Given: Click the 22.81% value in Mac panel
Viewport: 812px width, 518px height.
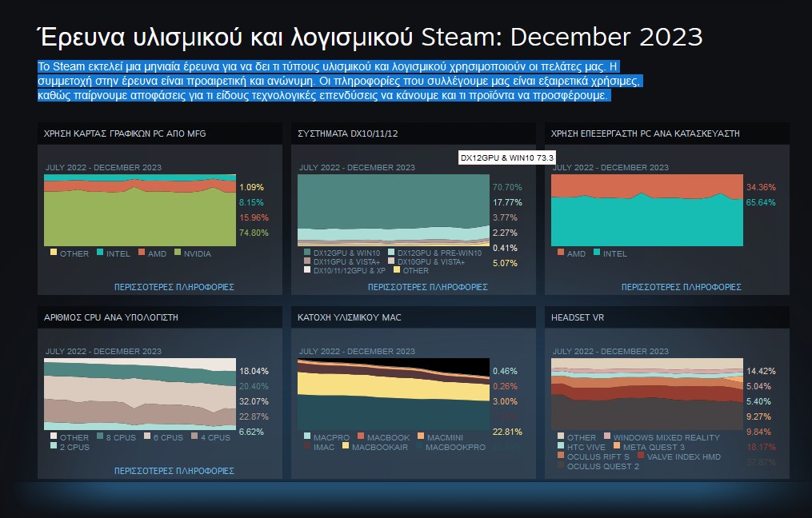Looking at the screenshot, I should 507,432.
